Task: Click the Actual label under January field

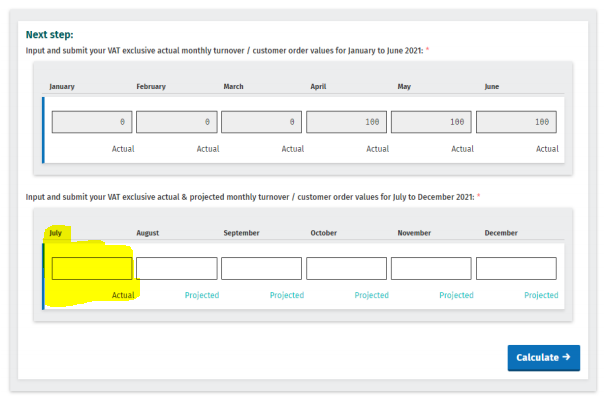Action: pos(123,149)
